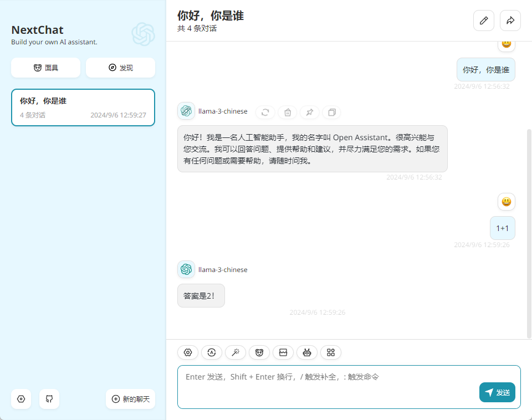
Task: Click the 发现 button in the sidebar
Action: (120, 68)
